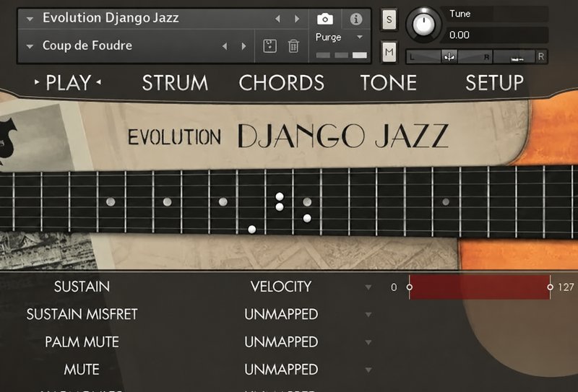Open the TONE tab
The width and height of the screenshot is (578, 392).
tap(388, 82)
